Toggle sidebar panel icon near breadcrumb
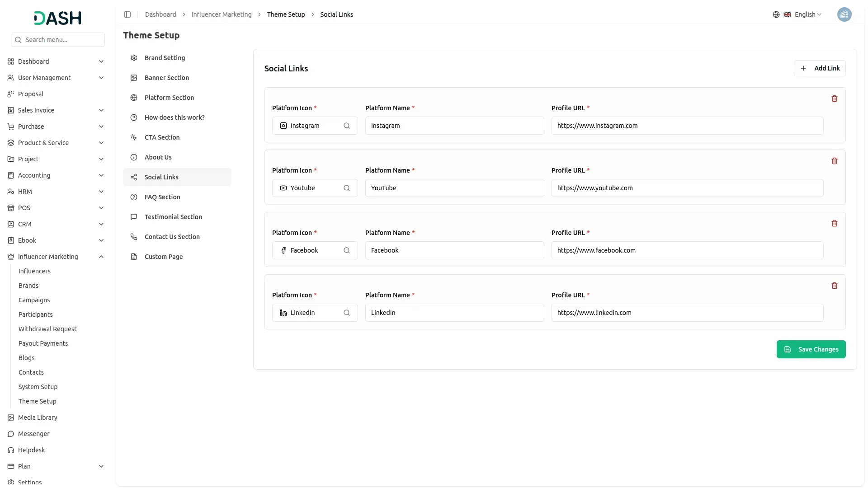 pos(127,14)
